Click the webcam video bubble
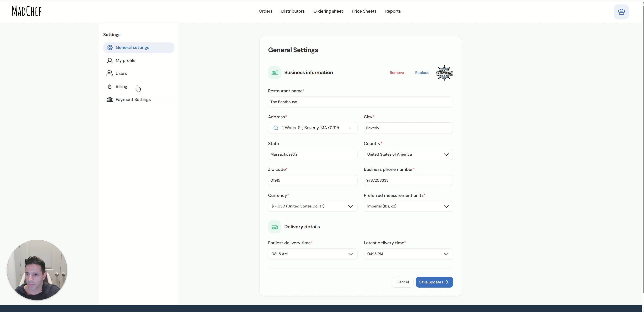Image resolution: width=644 pixels, height=312 pixels. tap(37, 270)
